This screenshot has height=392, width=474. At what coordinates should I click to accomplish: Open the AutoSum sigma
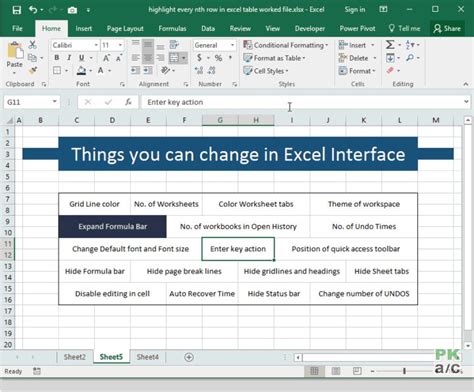pos(390,45)
